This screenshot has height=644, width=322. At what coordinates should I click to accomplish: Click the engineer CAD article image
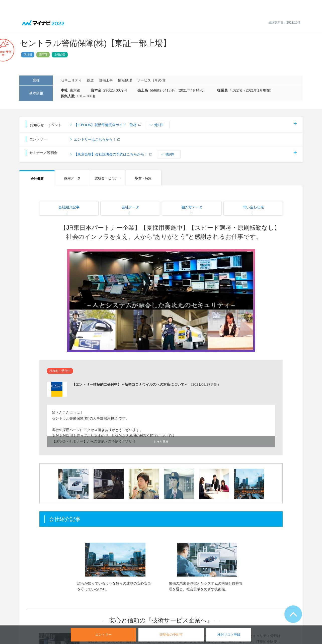click(x=207, y=559)
